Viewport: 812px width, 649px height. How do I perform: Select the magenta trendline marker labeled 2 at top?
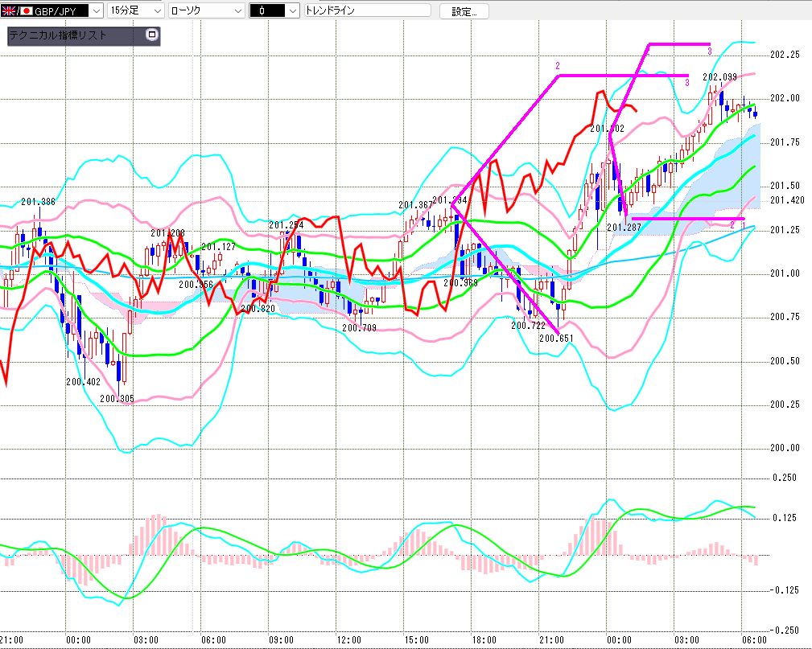tap(557, 65)
